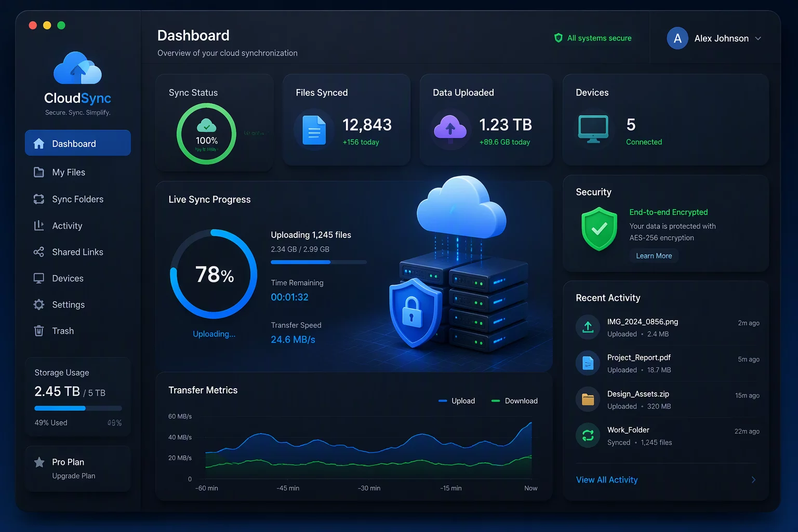The image size is (798, 532).
Task: Open Activity from the sidebar
Action: tap(67, 225)
